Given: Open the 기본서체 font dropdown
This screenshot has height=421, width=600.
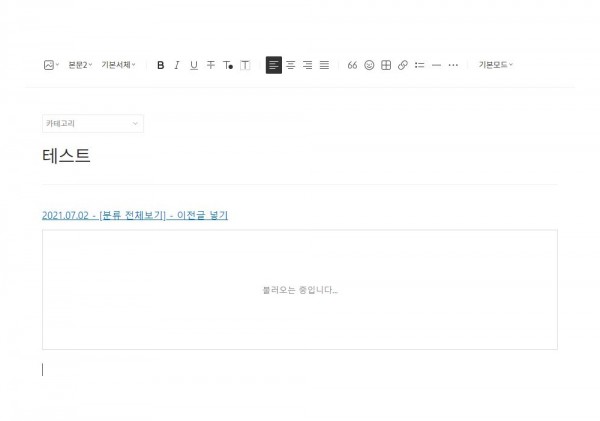Looking at the screenshot, I should (x=118, y=65).
